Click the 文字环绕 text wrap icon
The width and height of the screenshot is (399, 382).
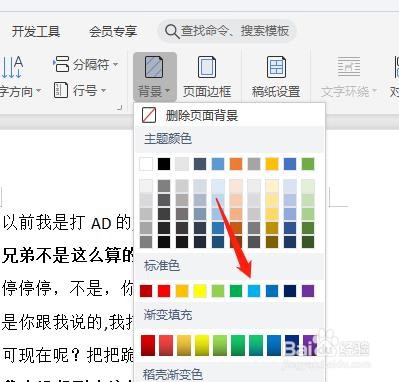click(x=348, y=67)
